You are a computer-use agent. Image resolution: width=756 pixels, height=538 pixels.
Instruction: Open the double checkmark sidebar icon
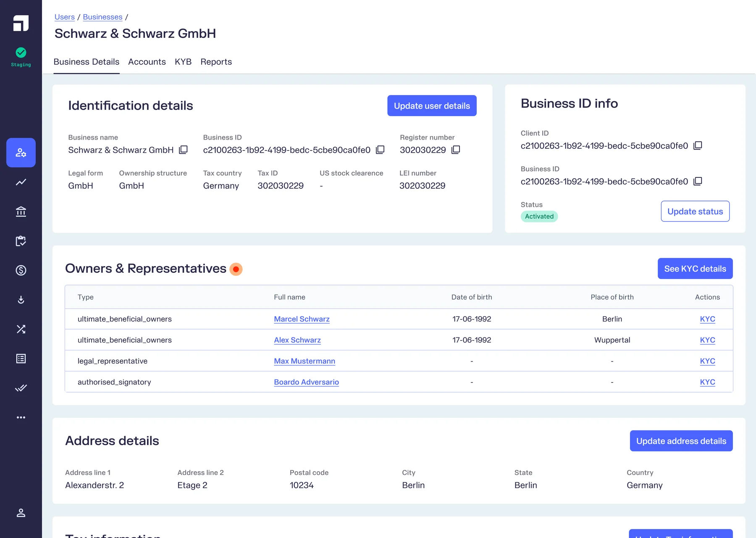click(x=21, y=388)
